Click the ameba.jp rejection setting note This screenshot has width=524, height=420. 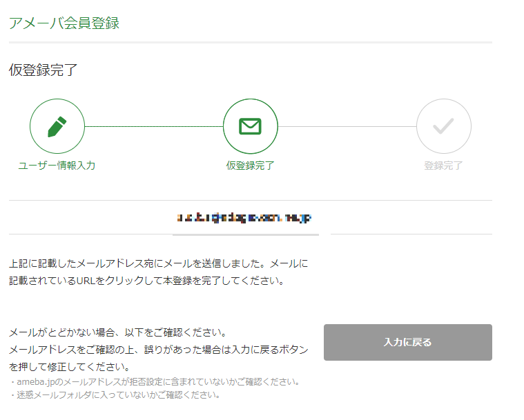click(x=155, y=381)
